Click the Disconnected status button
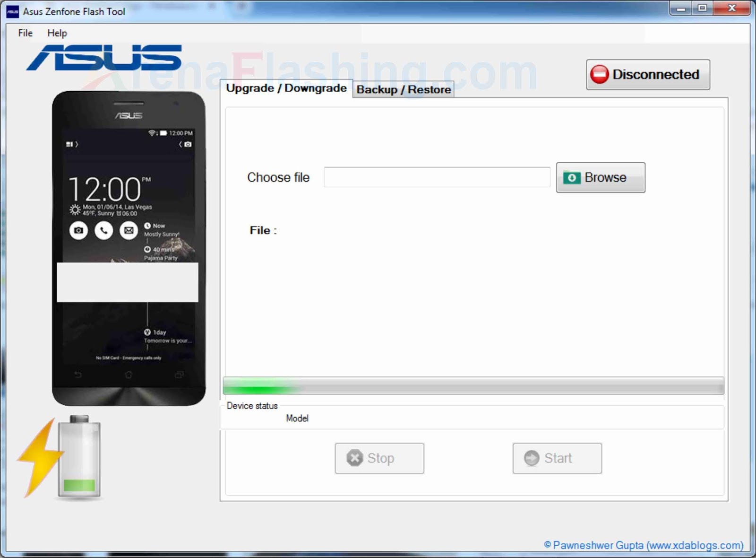This screenshot has width=756, height=558. pyautogui.click(x=648, y=75)
